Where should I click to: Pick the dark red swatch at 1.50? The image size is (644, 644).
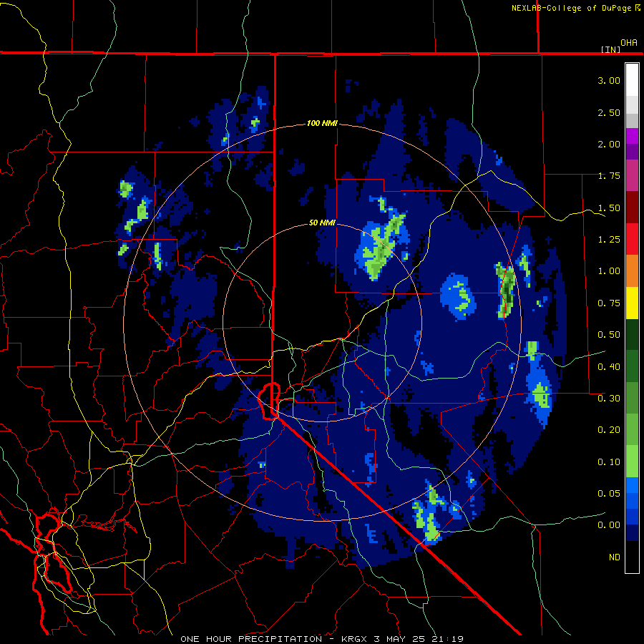pos(632,208)
